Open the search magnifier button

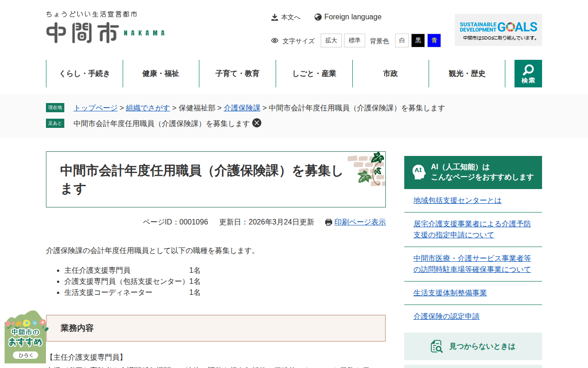528,74
